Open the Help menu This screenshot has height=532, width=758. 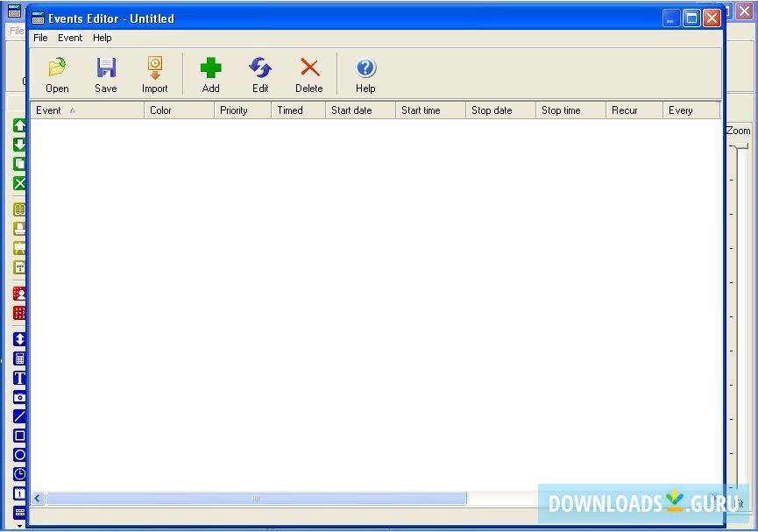pos(102,38)
